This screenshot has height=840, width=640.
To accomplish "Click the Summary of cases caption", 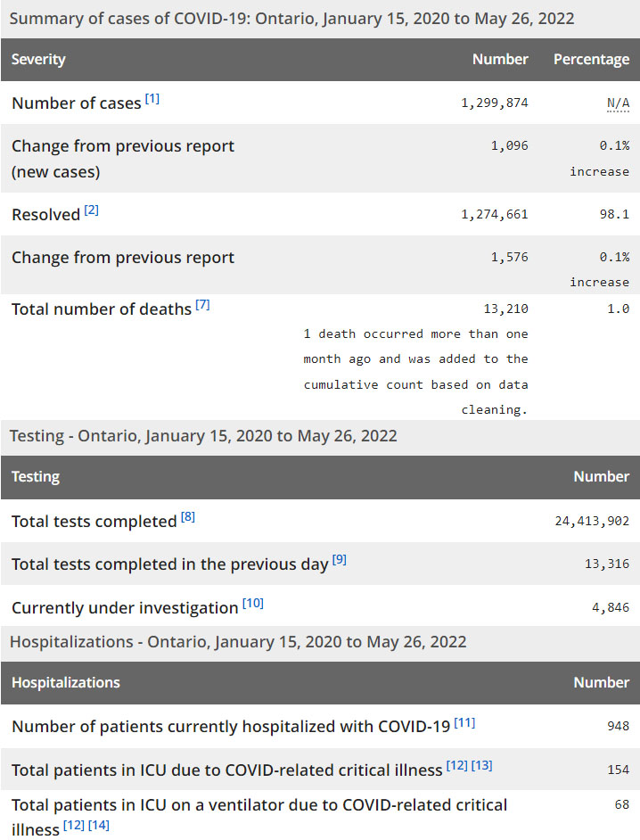I will pyautogui.click(x=291, y=19).
